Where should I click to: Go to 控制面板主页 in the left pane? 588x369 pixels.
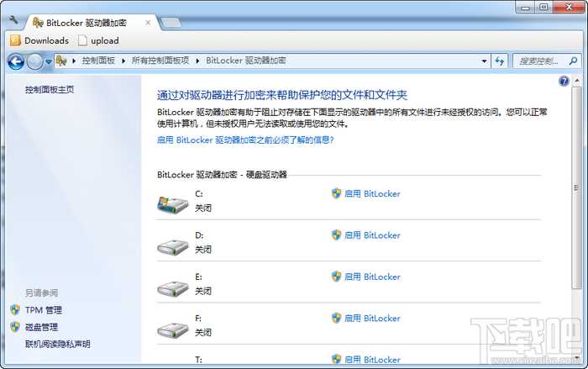pyautogui.click(x=49, y=89)
